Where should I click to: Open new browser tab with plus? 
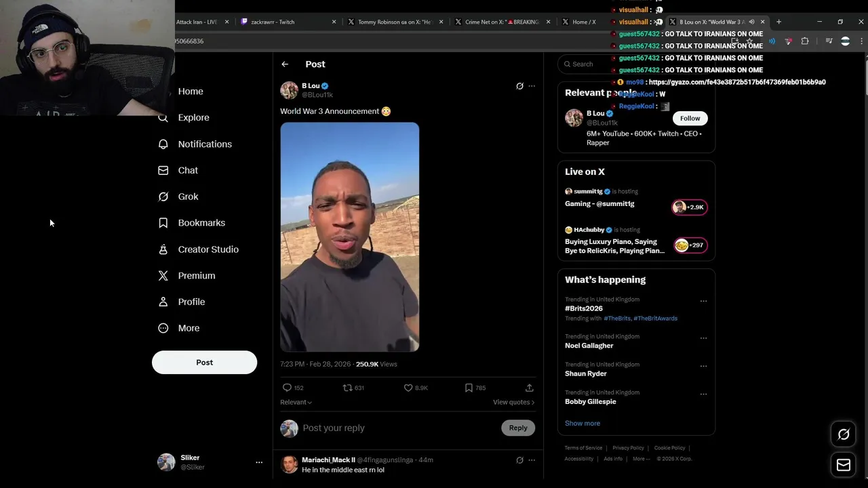778,22
